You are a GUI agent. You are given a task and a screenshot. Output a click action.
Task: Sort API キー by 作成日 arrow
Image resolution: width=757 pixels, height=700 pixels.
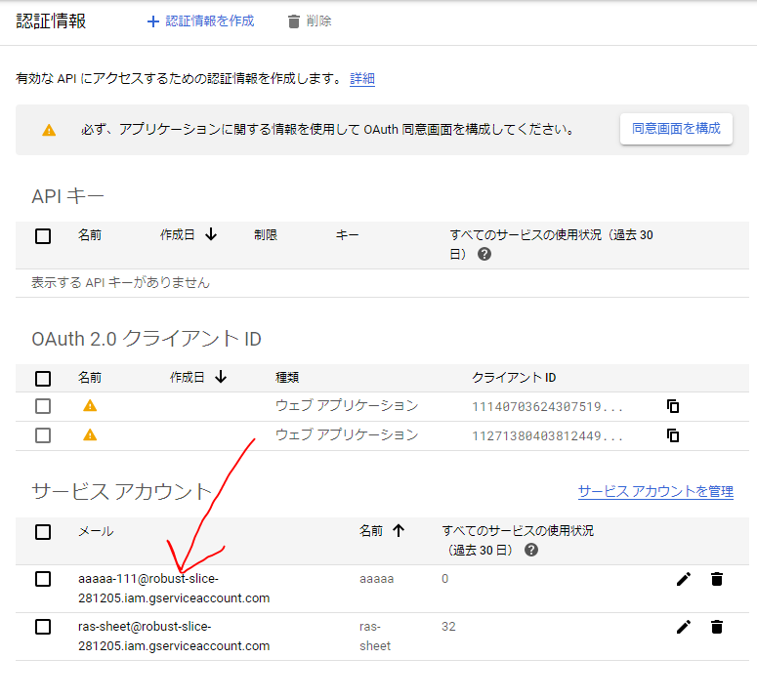(x=211, y=235)
